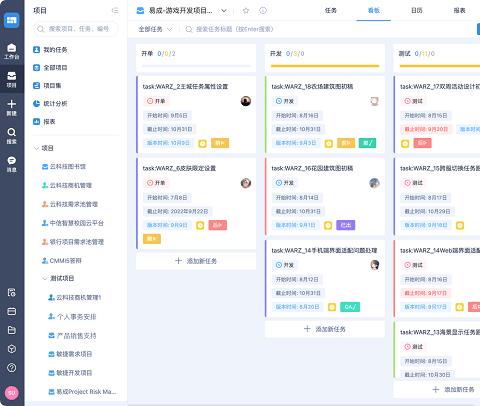
Task: Click the app logo at sidebar top
Action: (x=12, y=20)
